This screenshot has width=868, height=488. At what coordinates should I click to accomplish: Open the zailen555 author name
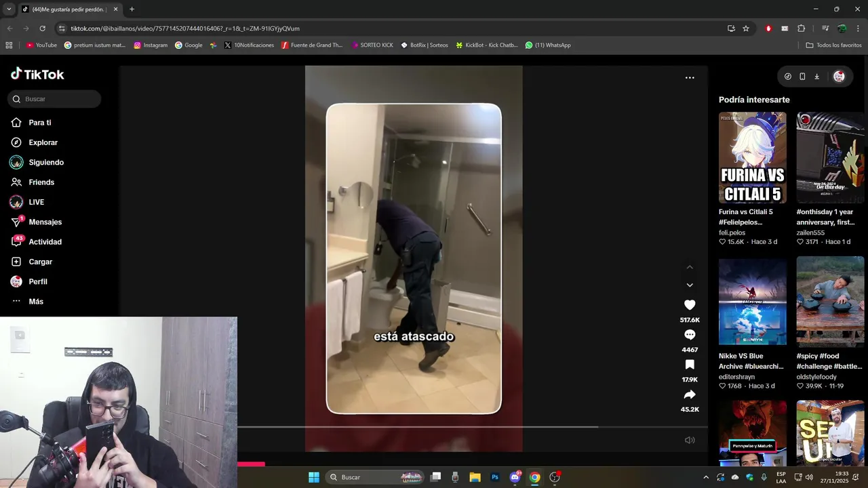810,232
